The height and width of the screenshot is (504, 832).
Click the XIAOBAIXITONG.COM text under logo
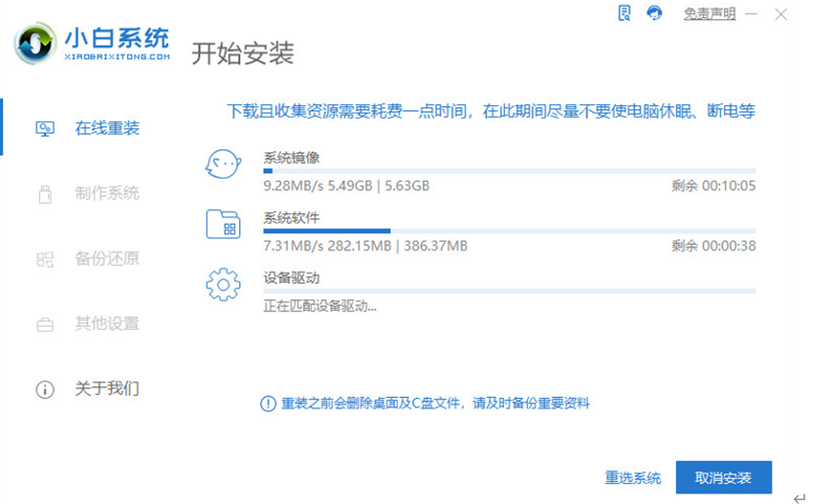[x=118, y=56]
